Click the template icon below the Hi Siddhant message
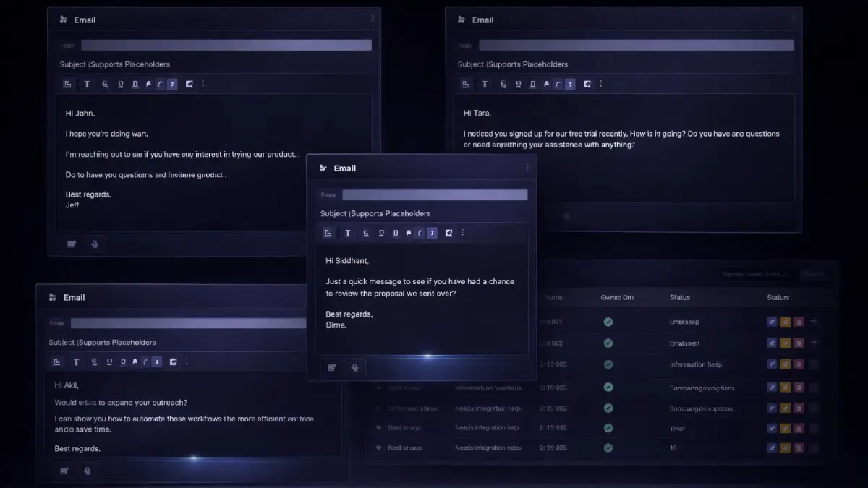Viewport: 868px width, 488px height. click(332, 367)
